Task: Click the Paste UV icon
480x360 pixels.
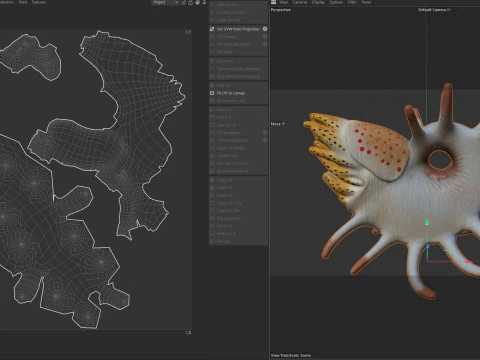Action: point(212,188)
